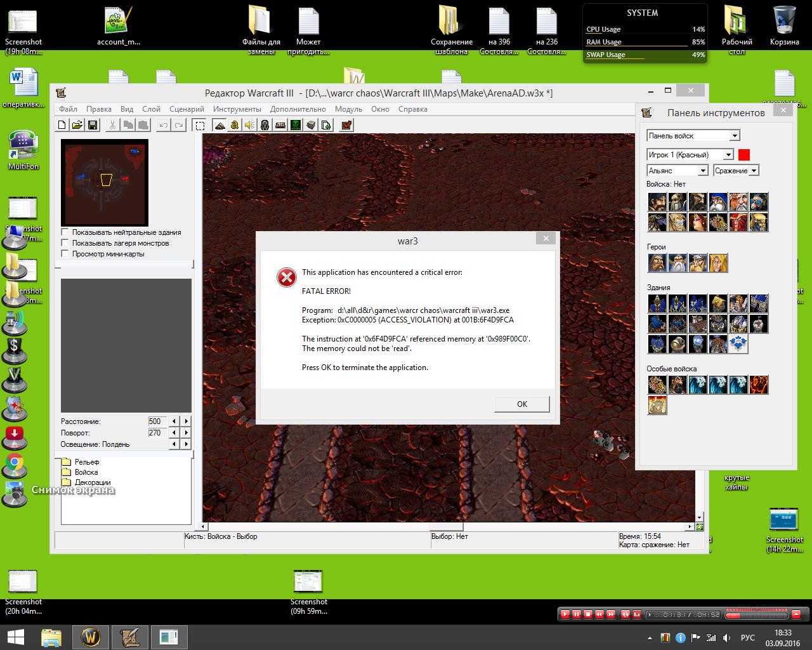Open the Sound editor speaker icon
The image size is (812, 650).
pos(250,125)
